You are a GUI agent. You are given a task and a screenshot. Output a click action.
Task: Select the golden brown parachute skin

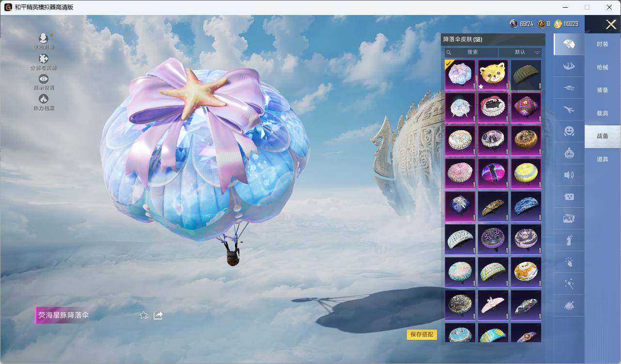(526, 140)
